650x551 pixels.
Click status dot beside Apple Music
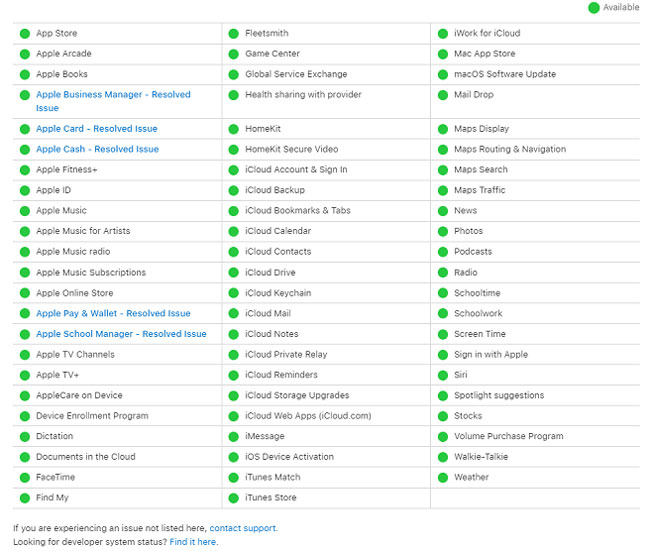25,211
